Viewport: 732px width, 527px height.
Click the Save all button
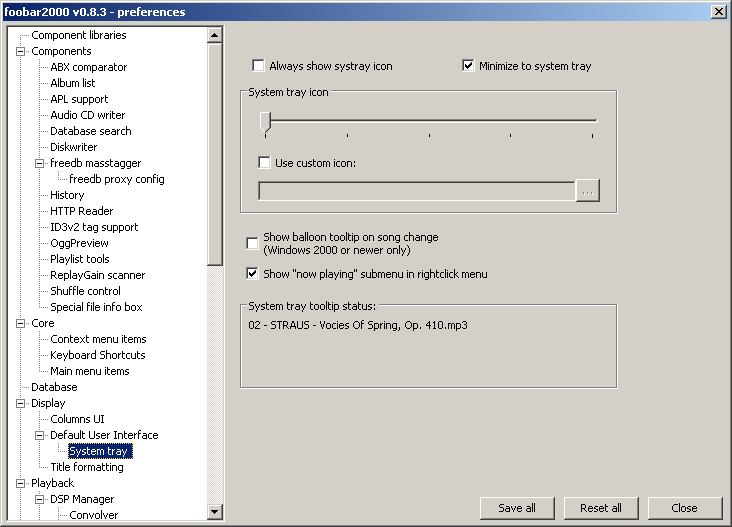click(x=517, y=508)
